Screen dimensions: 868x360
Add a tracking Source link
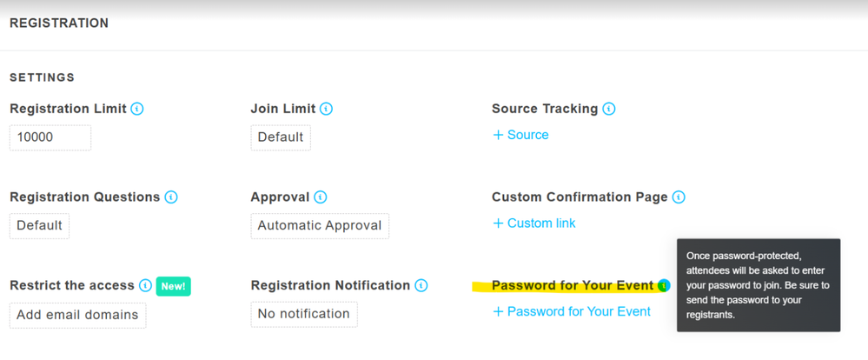tap(520, 135)
